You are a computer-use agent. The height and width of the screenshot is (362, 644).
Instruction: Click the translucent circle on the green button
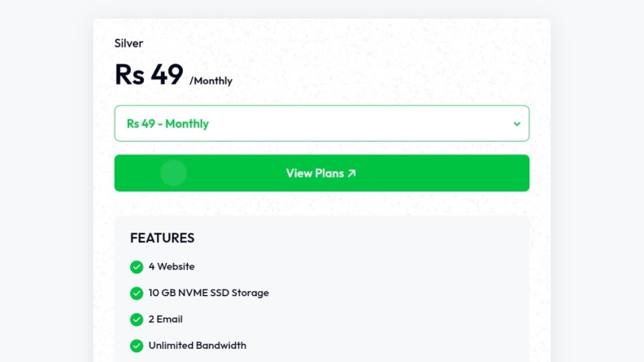point(173,173)
